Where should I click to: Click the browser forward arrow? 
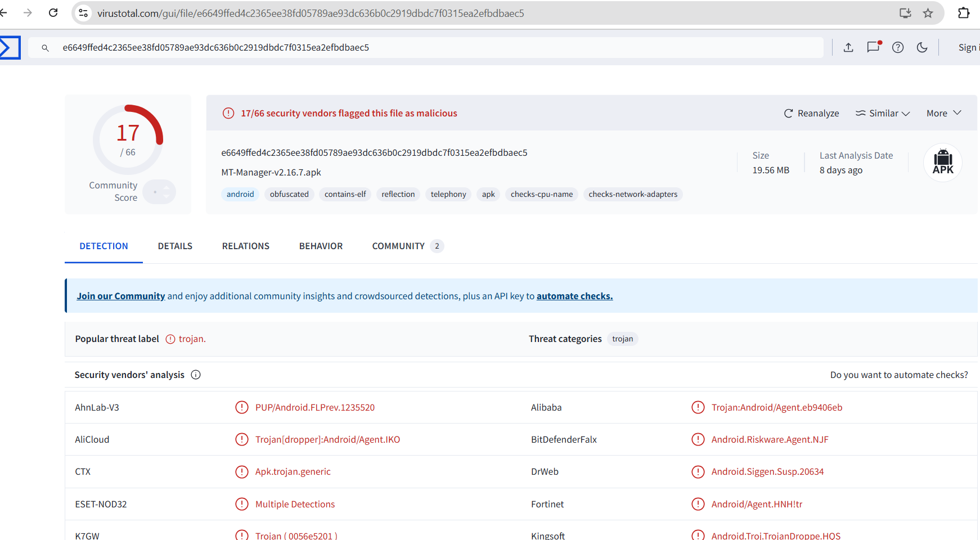[28, 12]
